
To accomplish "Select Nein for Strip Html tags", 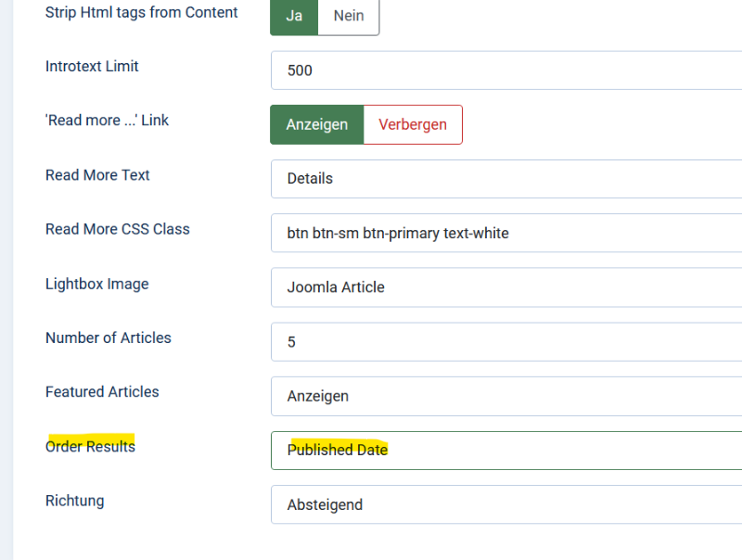I will [349, 16].
